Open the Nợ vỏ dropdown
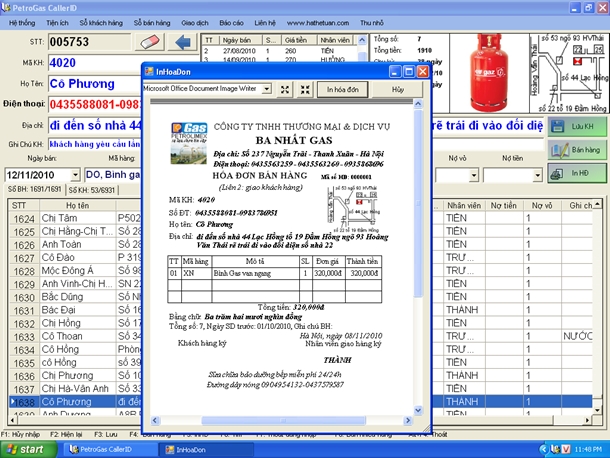The width and height of the screenshot is (610, 458). [473, 175]
